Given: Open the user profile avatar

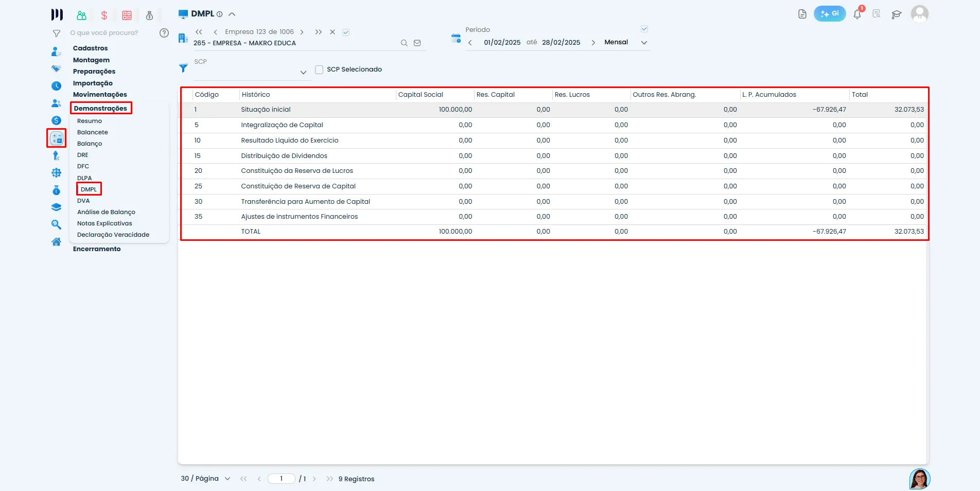Looking at the screenshot, I should click(x=920, y=14).
